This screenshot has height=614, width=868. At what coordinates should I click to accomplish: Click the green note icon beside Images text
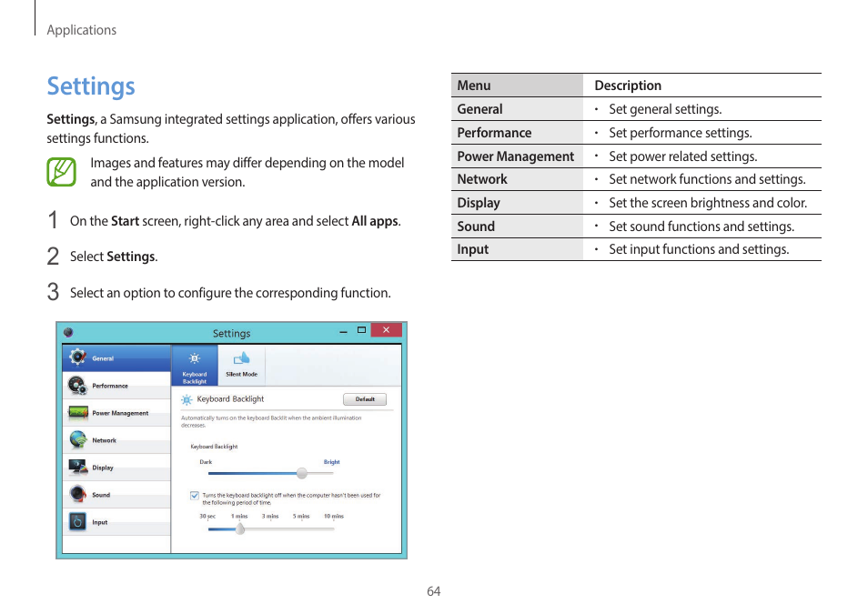point(62,172)
